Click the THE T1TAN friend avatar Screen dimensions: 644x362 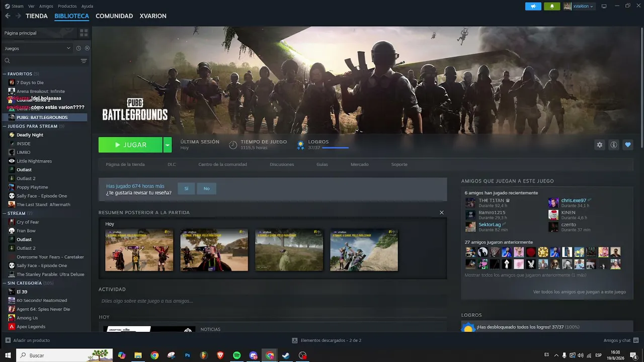(470, 203)
